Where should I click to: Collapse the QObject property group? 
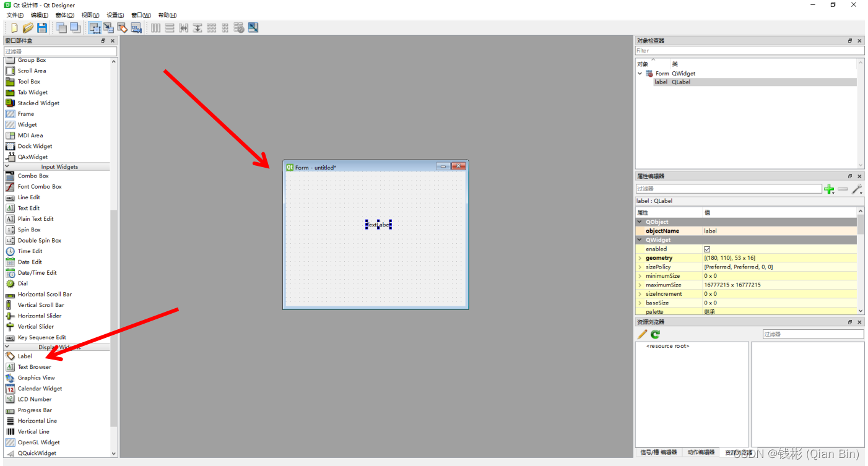click(640, 222)
